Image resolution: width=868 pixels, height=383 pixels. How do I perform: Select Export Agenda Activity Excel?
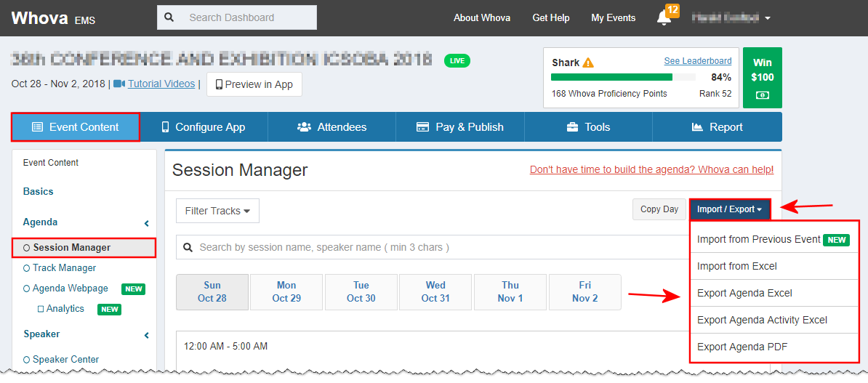coord(774,320)
